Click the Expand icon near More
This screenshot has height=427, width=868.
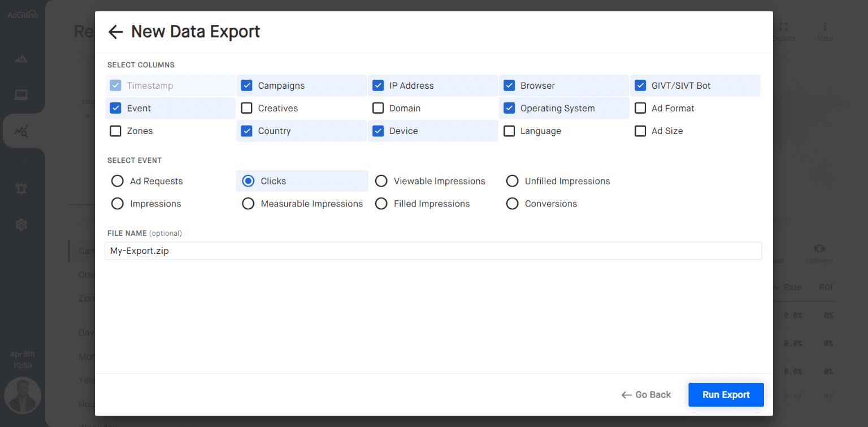point(783,27)
